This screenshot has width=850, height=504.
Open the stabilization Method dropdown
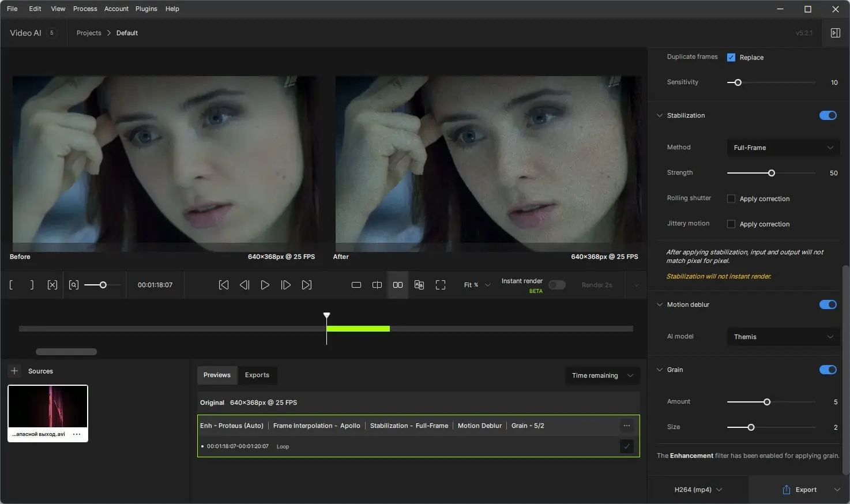click(x=783, y=148)
